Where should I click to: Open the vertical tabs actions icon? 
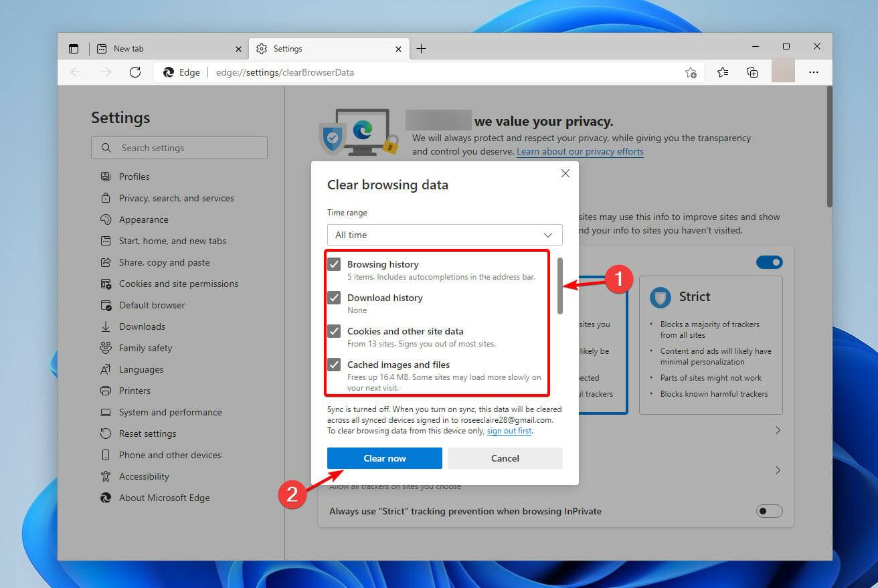(74, 49)
